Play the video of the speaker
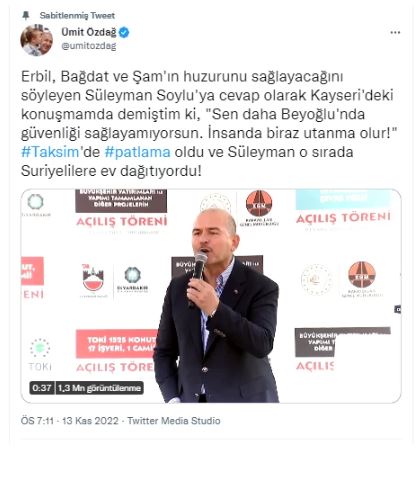This screenshot has width=416, height=481. pos(211,296)
